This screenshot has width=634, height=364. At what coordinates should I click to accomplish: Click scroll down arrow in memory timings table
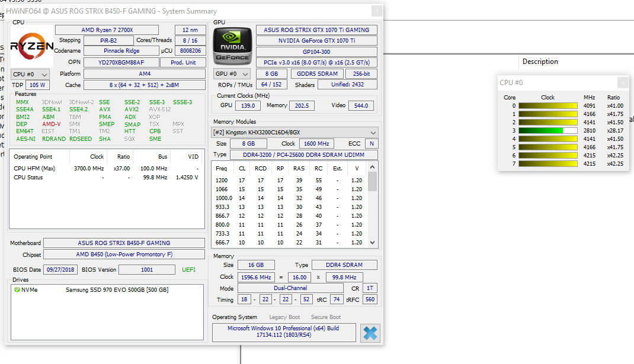point(372,243)
